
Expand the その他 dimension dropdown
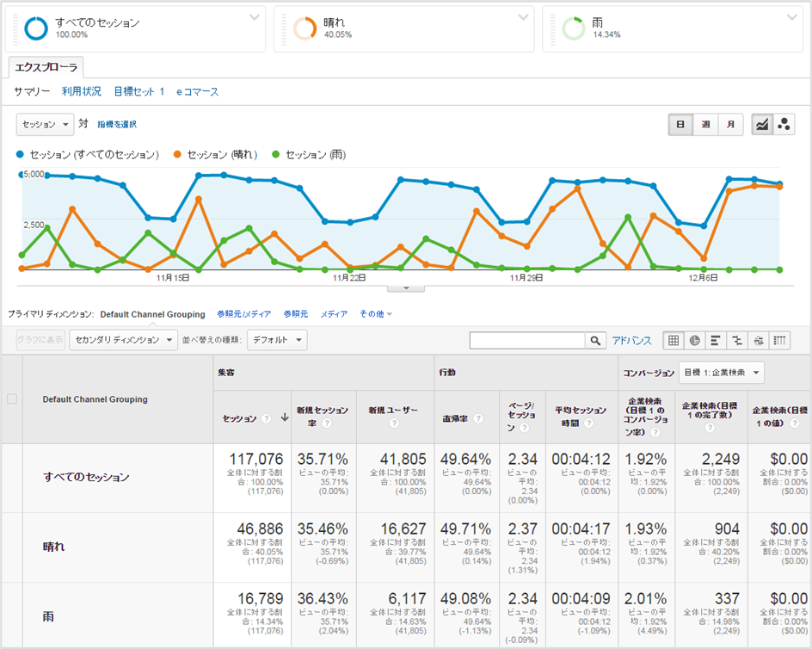(376, 314)
